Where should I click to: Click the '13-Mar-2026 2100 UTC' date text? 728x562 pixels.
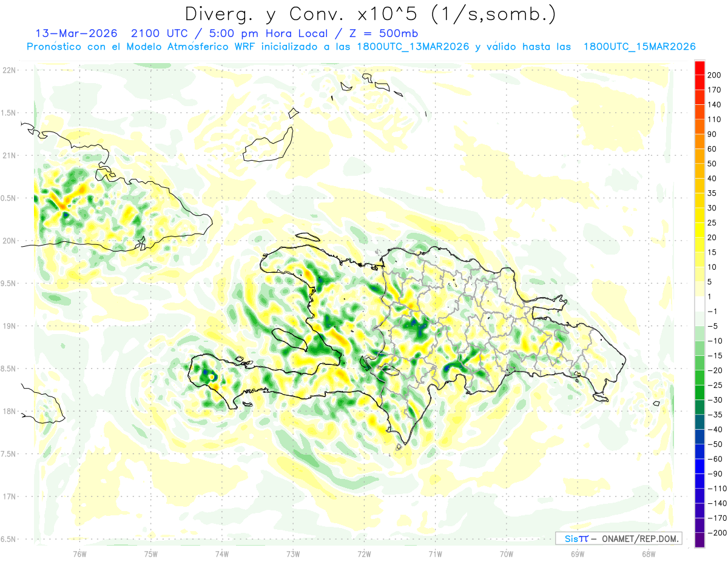tap(113, 33)
